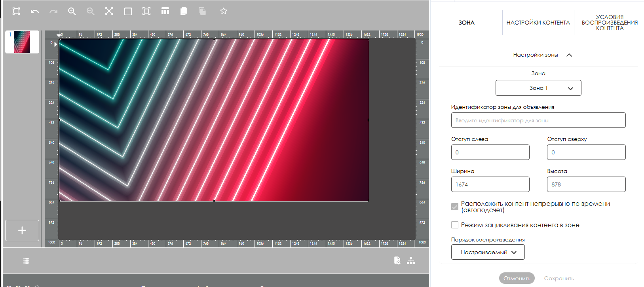The image size is (644, 287).
Task: Toggle continuous content placement checkbox
Action: pyautogui.click(x=455, y=207)
